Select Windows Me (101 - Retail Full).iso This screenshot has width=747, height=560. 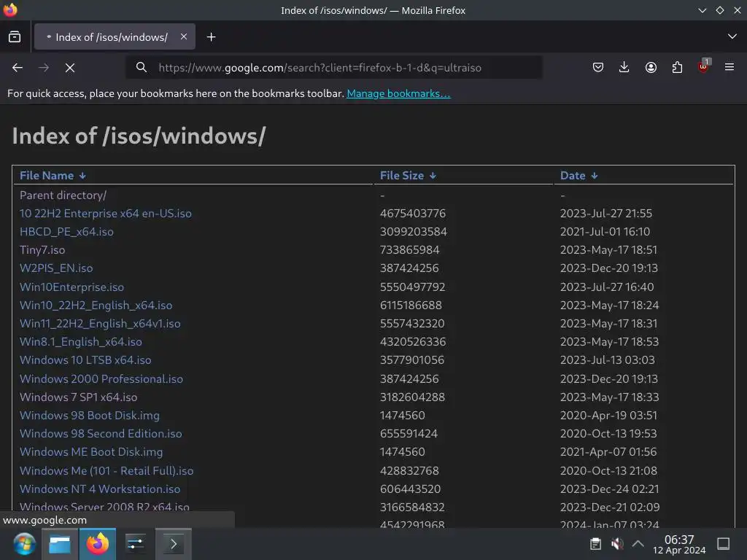107,471
